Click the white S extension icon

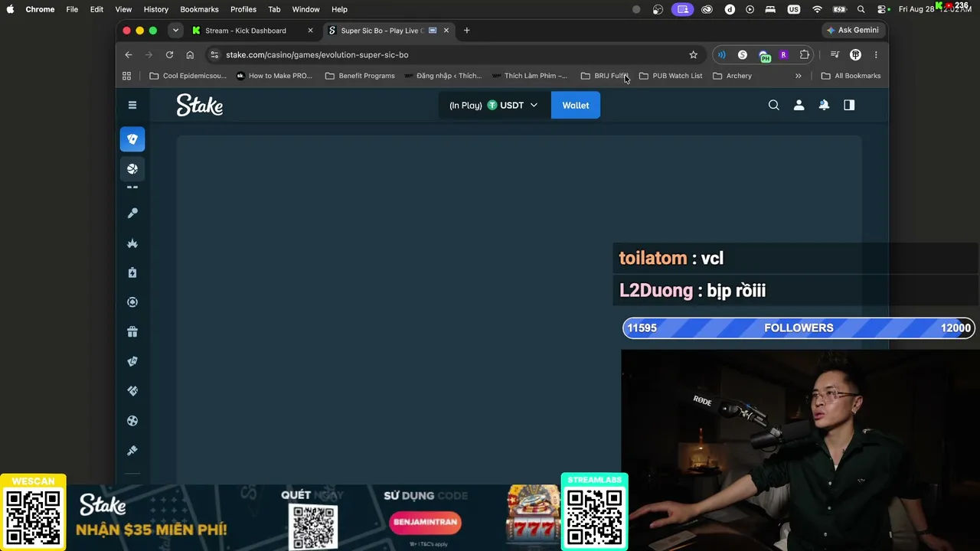pos(742,55)
